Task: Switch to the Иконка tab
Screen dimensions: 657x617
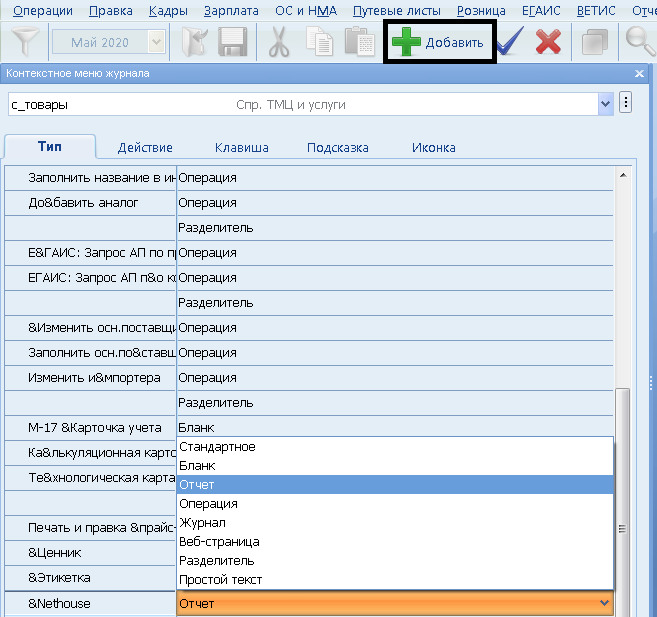Action: click(x=433, y=147)
